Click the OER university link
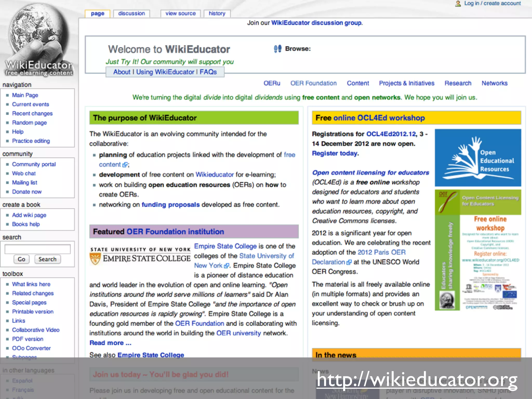Screen dimensions: 532x399 pyautogui.click(x=238, y=333)
